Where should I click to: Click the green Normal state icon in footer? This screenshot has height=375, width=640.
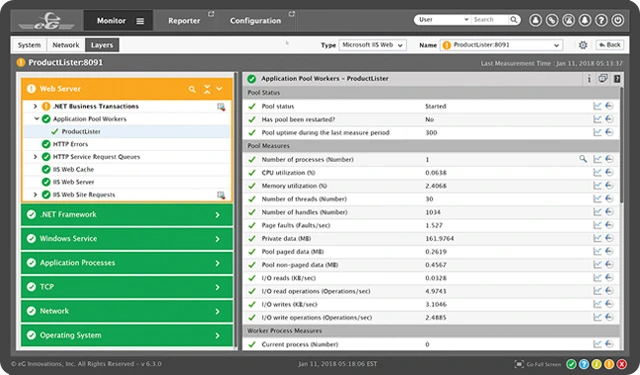click(571, 364)
